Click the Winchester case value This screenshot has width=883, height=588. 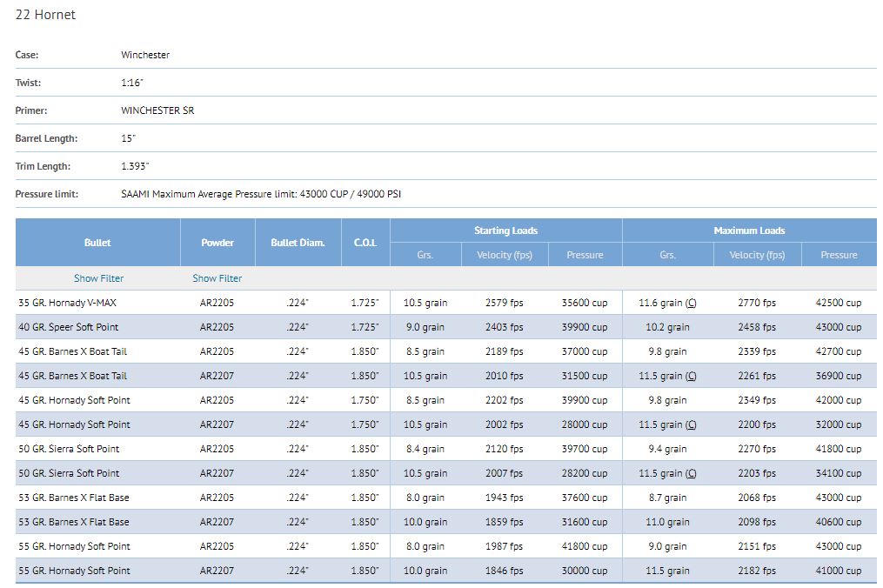pos(145,55)
